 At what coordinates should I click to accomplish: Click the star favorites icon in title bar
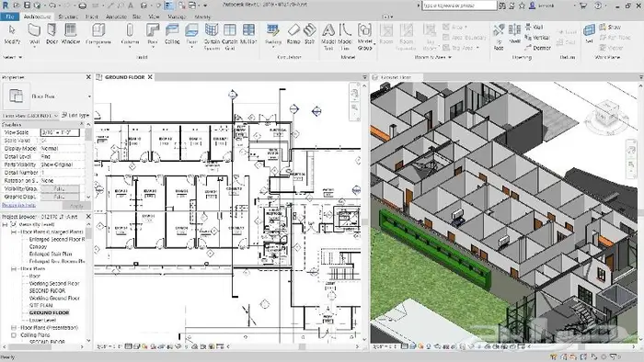coord(522,6)
